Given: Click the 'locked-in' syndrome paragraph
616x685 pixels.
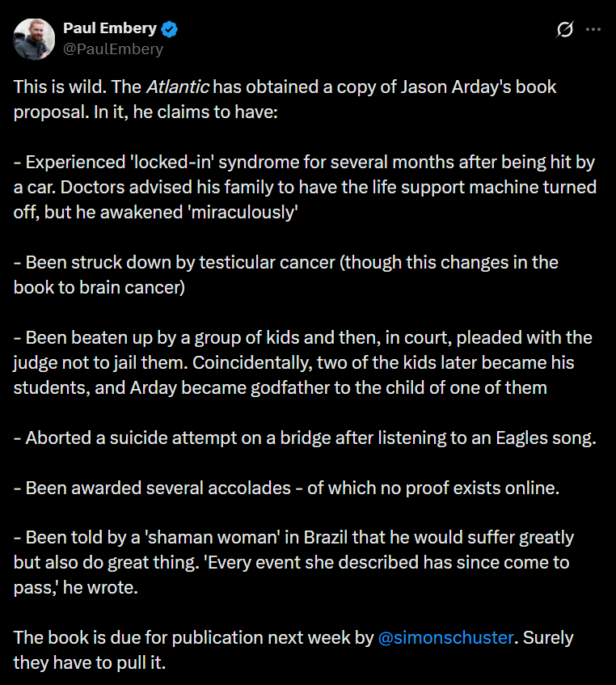Looking at the screenshot, I should pyautogui.click(x=305, y=187).
